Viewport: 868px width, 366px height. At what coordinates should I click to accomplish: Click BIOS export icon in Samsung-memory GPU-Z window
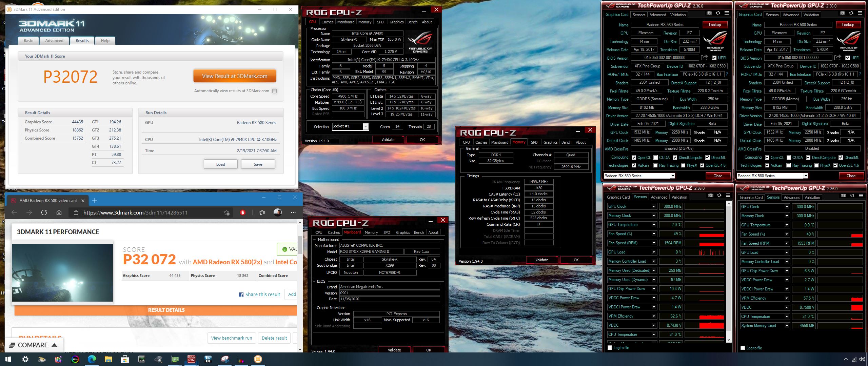(705, 58)
